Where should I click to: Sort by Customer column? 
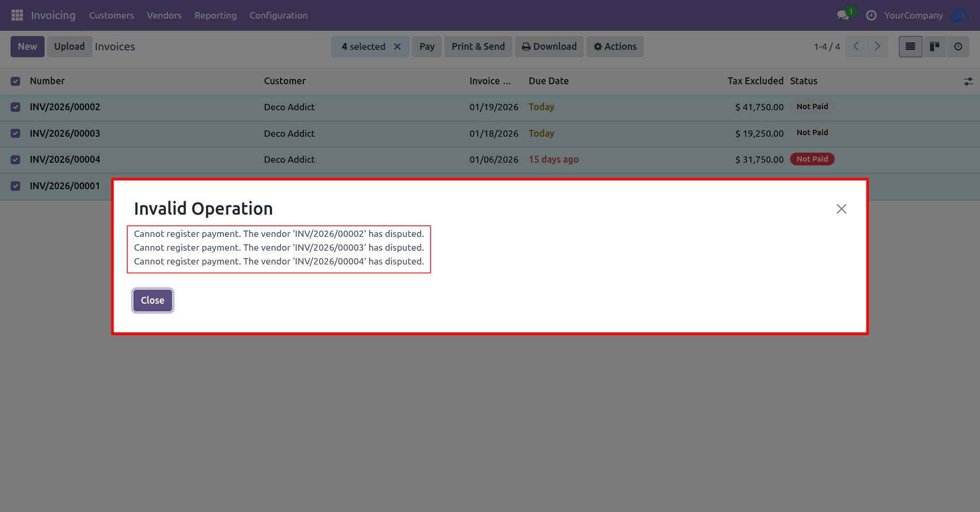pyautogui.click(x=285, y=81)
